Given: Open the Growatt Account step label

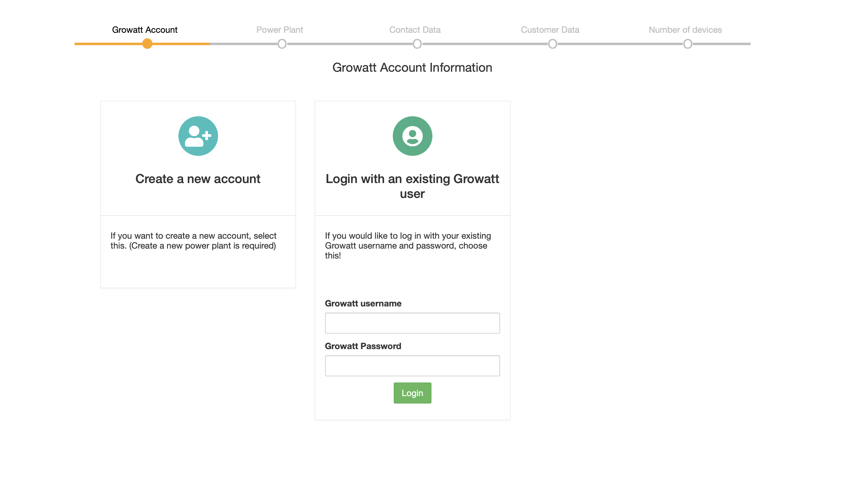Looking at the screenshot, I should click(x=145, y=30).
